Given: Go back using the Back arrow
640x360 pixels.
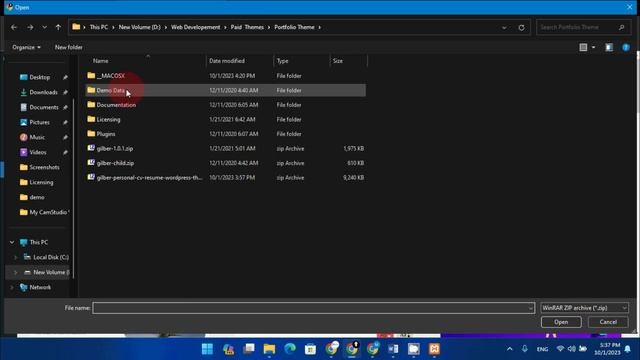Looking at the screenshot, I should click(14, 27).
